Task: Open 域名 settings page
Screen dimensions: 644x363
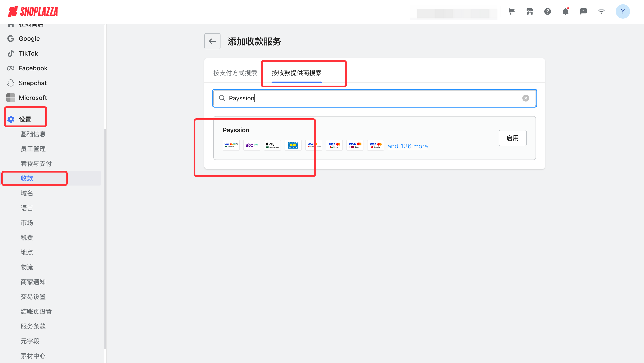Action: [27, 193]
